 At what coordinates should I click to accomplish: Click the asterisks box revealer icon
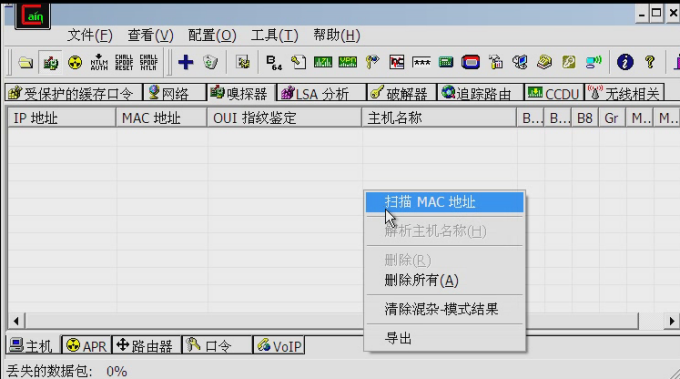[421, 62]
